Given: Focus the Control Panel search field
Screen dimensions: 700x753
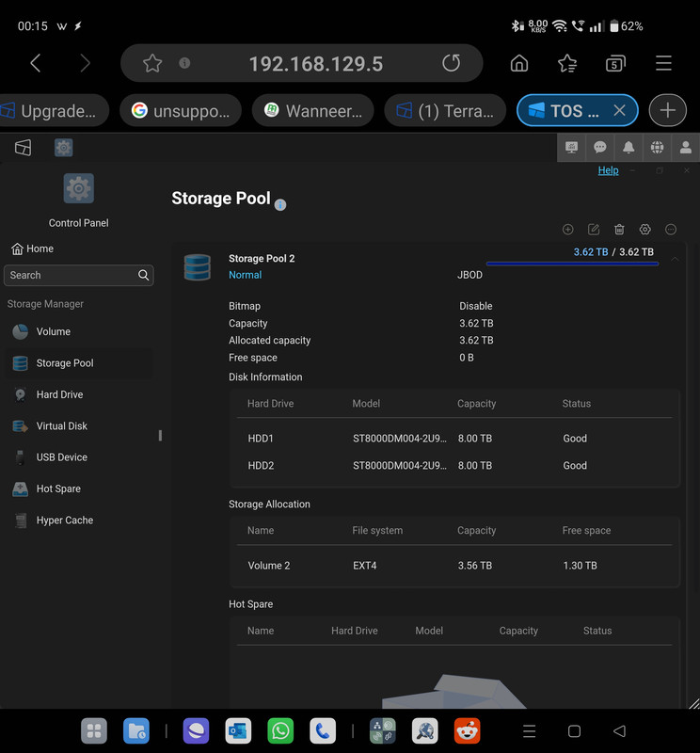Looking at the screenshot, I should (x=79, y=275).
